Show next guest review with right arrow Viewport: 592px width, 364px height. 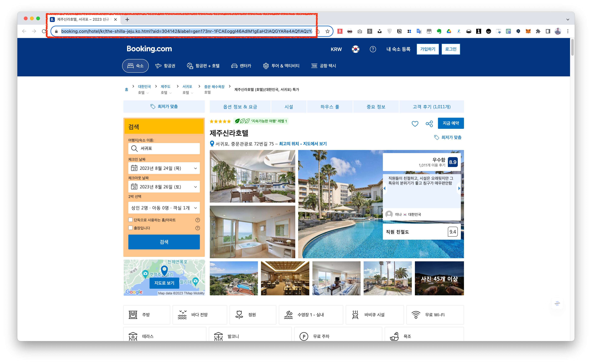pos(459,188)
